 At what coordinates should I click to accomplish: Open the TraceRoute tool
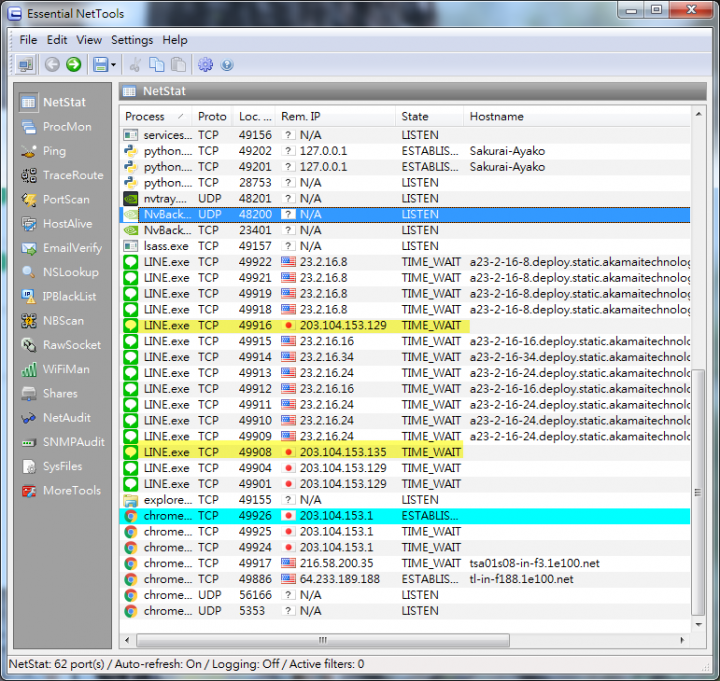pyautogui.click(x=62, y=175)
